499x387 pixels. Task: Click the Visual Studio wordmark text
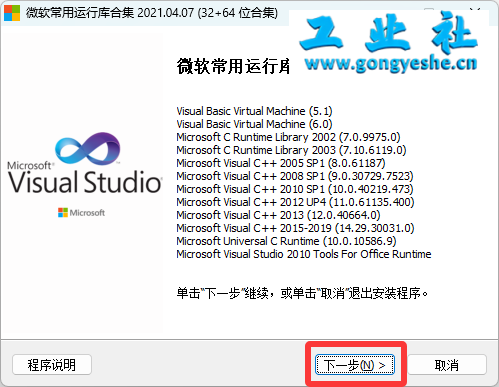click(x=85, y=182)
